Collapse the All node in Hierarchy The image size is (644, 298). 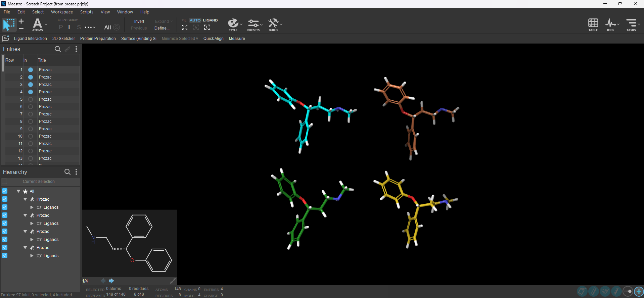(x=18, y=191)
